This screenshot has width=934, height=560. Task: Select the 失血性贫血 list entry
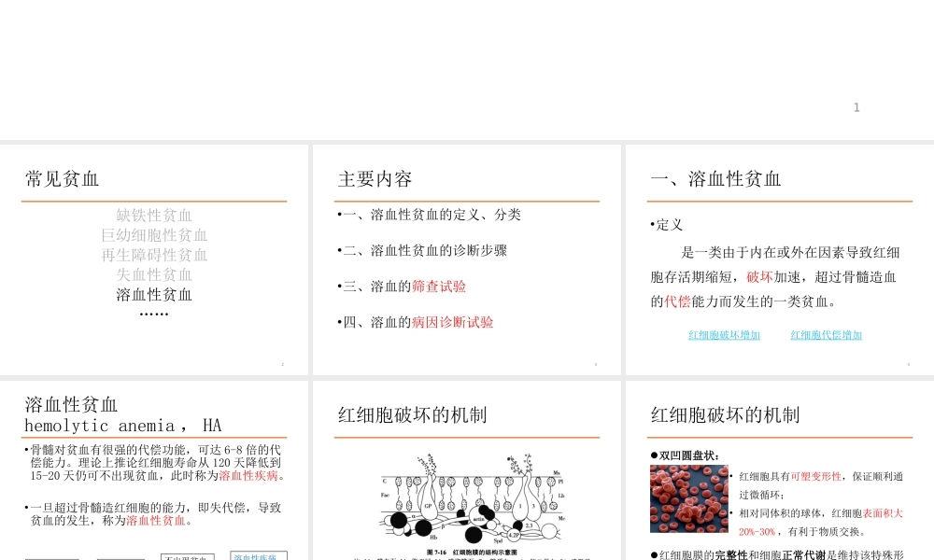[153, 274]
